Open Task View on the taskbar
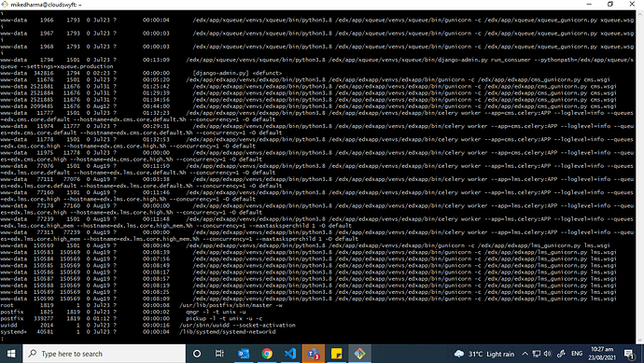 tap(219, 354)
